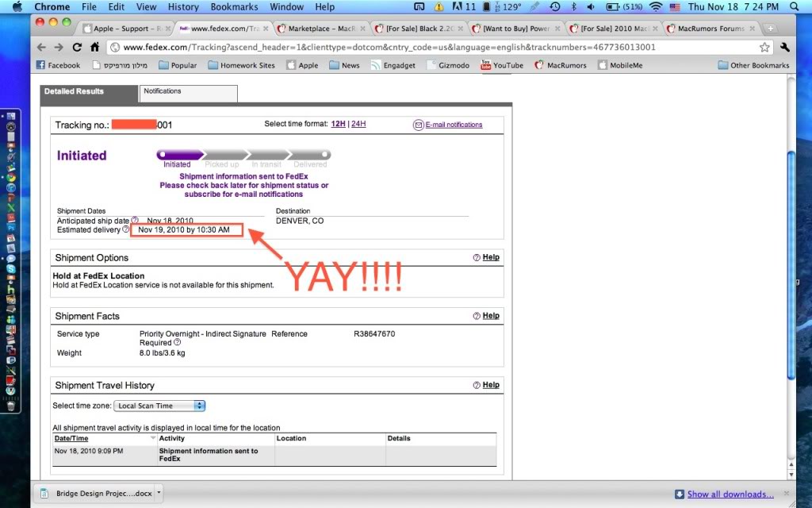The height and width of the screenshot is (508, 812).
Task: Open the YouTube bookmark
Action: (x=502, y=65)
